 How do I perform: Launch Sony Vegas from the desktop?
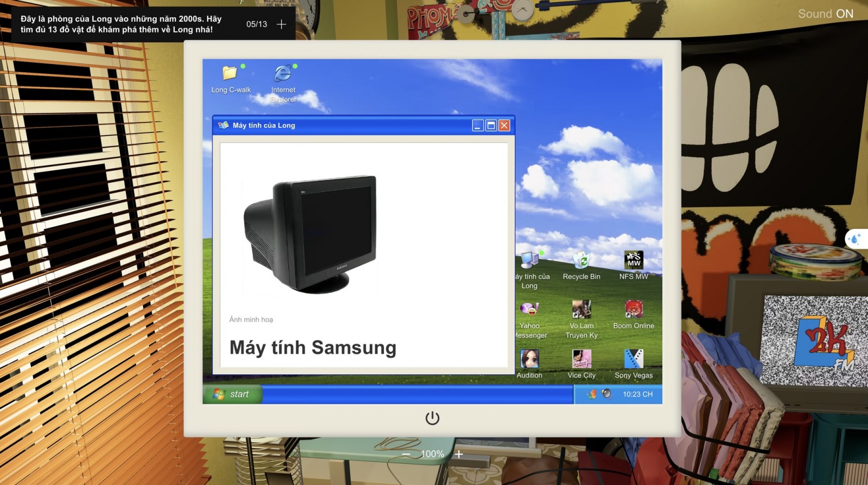(x=633, y=359)
